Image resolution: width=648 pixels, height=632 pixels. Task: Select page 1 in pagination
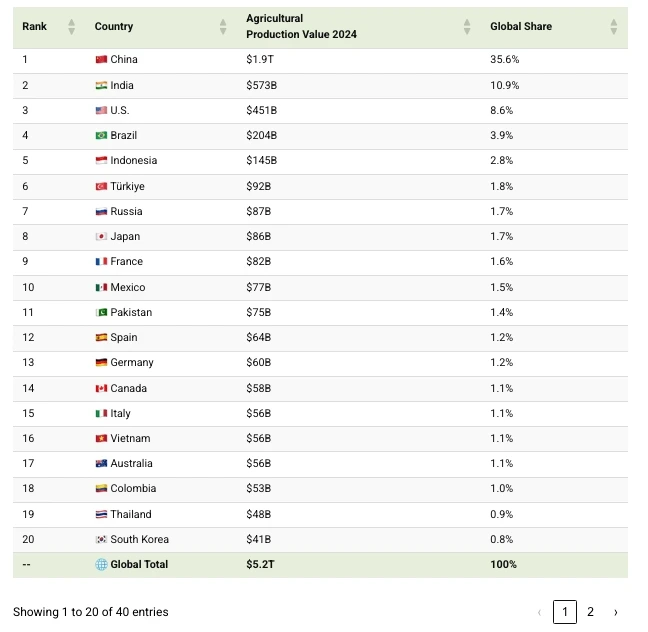click(565, 612)
